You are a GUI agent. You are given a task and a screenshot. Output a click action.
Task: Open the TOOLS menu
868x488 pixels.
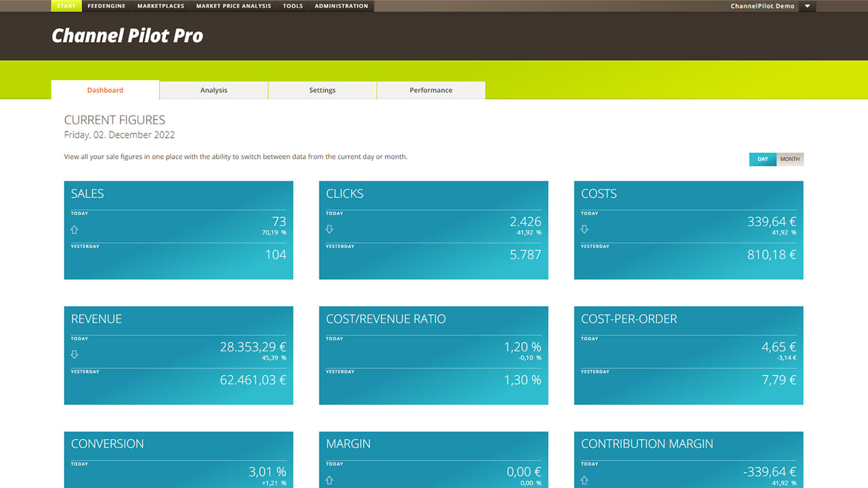[292, 6]
